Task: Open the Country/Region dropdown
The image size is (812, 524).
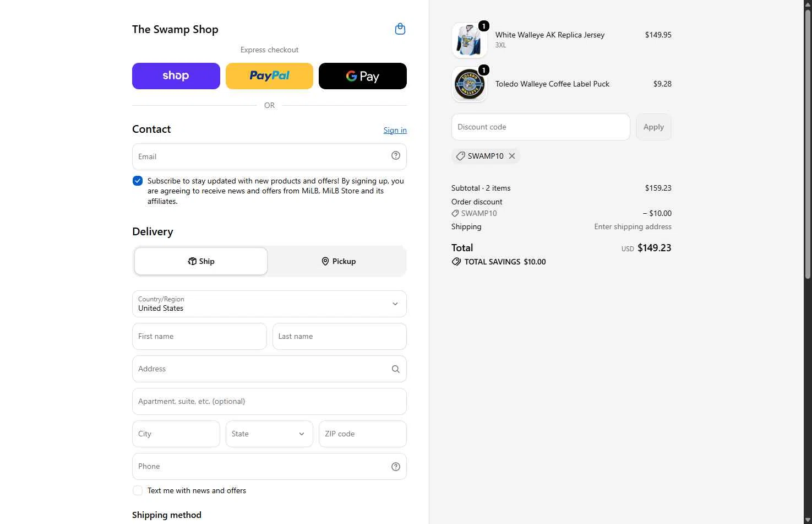Action: [269, 304]
